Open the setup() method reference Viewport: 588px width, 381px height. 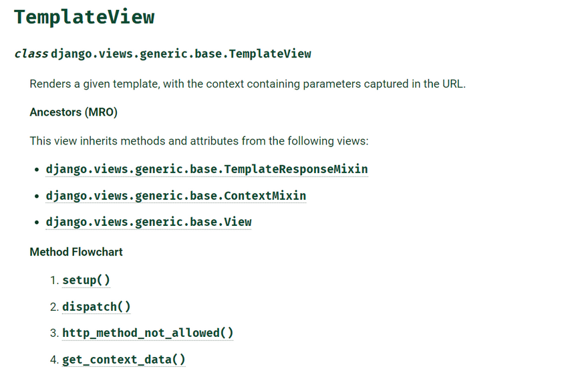(86, 280)
